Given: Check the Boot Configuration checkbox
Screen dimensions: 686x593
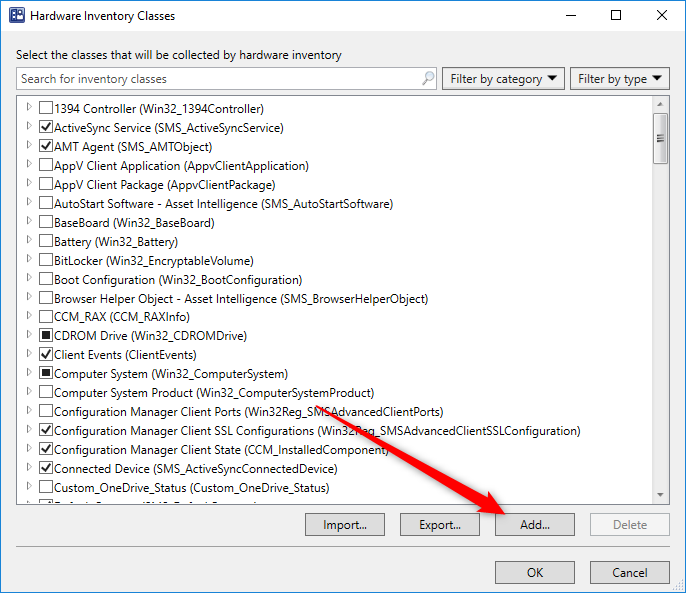Looking at the screenshot, I should pyautogui.click(x=46, y=279).
